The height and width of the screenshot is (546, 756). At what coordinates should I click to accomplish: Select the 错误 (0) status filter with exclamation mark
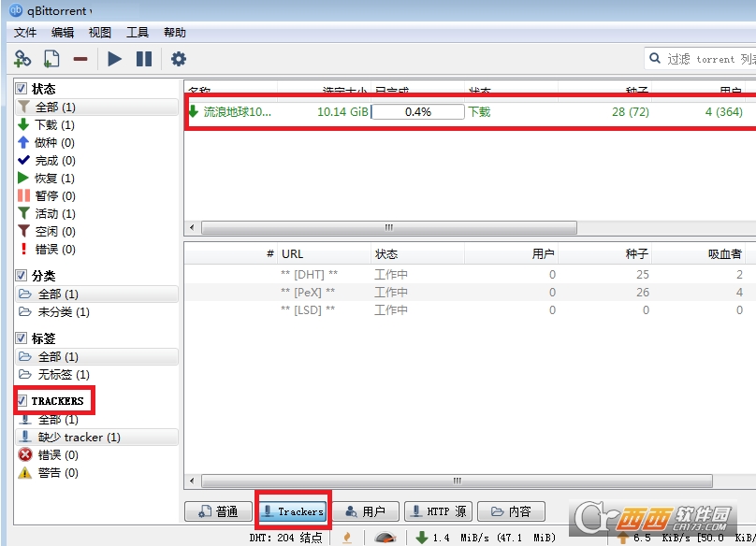(97, 250)
